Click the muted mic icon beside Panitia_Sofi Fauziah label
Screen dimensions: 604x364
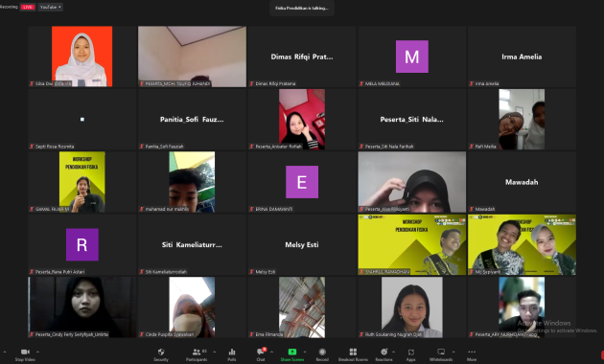tap(142, 147)
